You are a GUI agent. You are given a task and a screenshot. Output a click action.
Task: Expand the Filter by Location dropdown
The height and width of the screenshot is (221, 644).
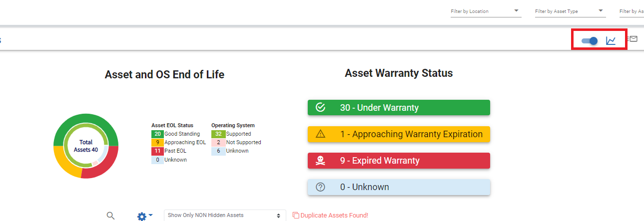click(x=486, y=11)
